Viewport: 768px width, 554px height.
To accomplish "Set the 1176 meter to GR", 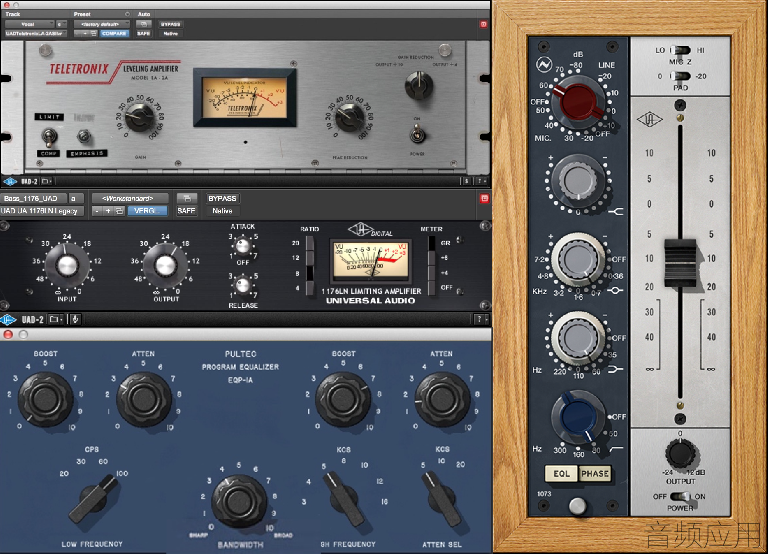I will click(x=432, y=243).
